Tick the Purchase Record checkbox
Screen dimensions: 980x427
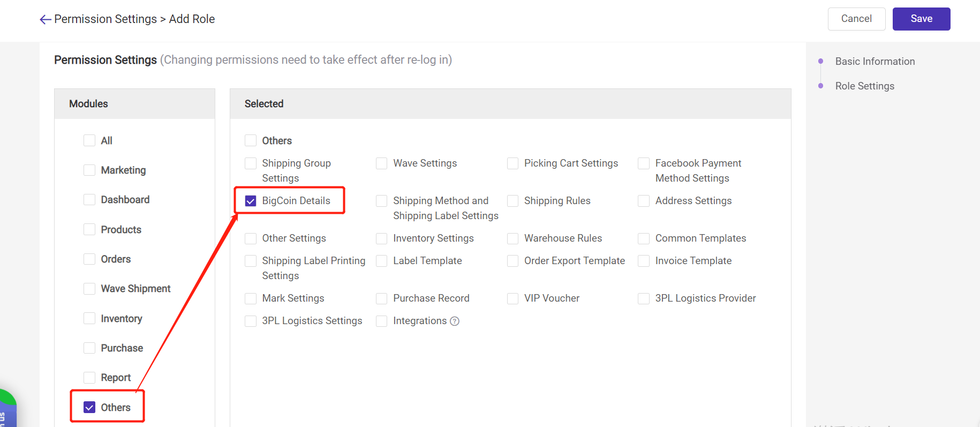382,298
